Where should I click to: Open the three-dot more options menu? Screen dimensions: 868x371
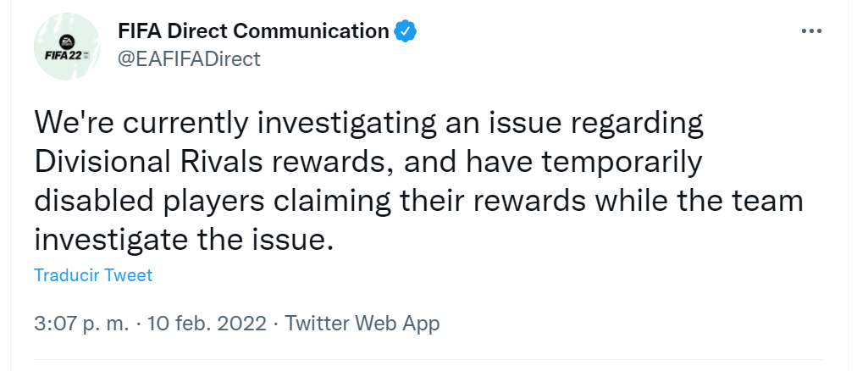[x=811, y=31]
